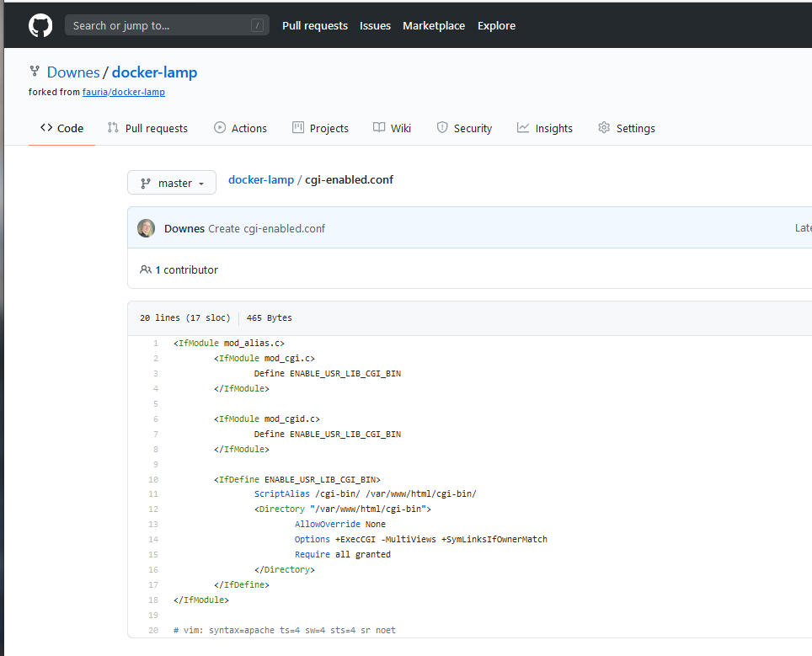Viewport: 812px width, 656px height.
Task: Open Pull requests in top navigation
Action: click(315, 26)
